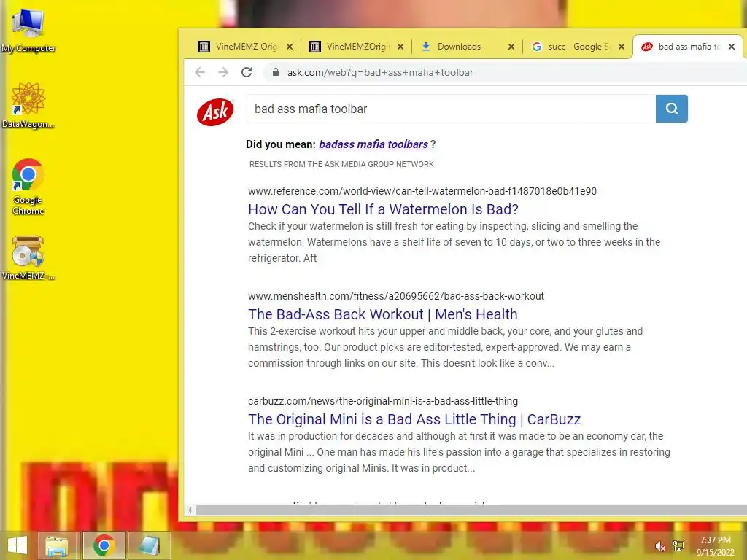Close the bad ass mafia toolbar tab
The image size is (747, 560).
click(732, 47)
